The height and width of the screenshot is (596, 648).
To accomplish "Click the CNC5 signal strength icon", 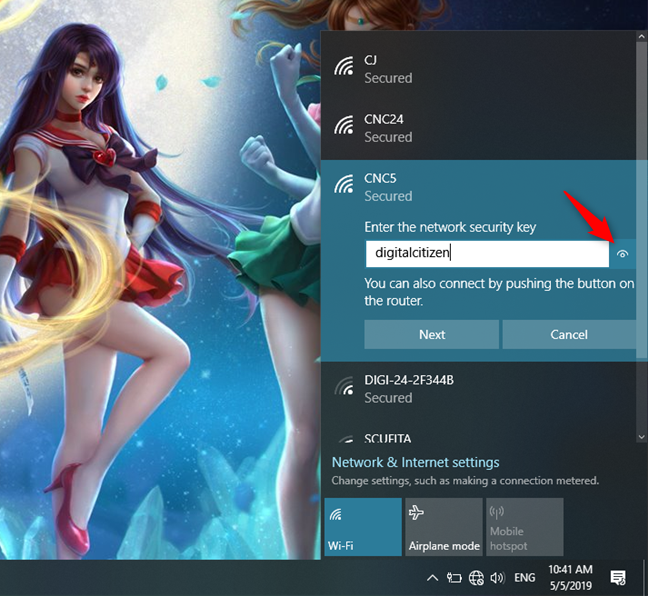I will click(344, 184).
